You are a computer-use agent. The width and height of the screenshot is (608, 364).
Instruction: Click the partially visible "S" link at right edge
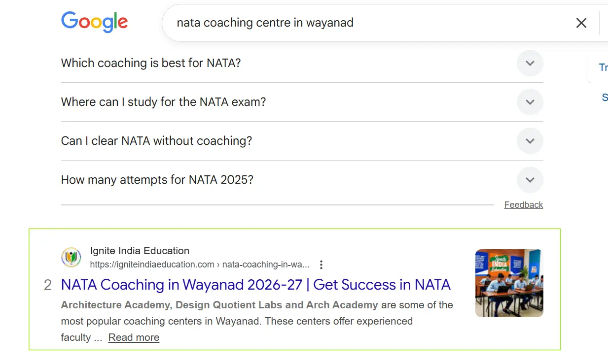[605, 98]
